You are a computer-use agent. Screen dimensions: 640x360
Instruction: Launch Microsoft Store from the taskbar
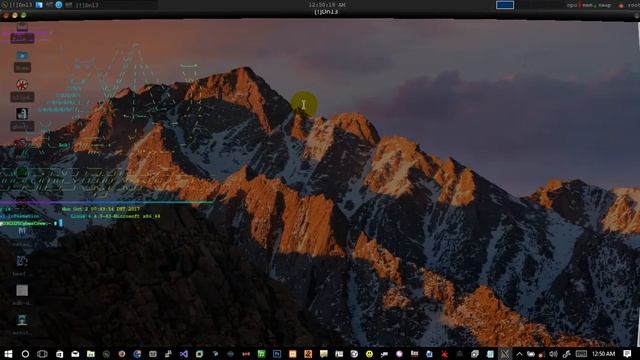60,354
